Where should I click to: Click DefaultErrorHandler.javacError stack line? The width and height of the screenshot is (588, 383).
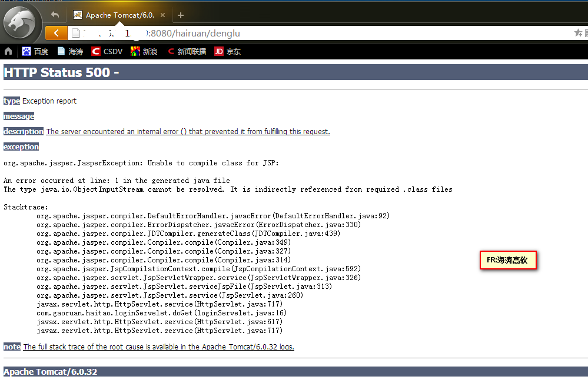pyautogui.click(x=213, y=216)
